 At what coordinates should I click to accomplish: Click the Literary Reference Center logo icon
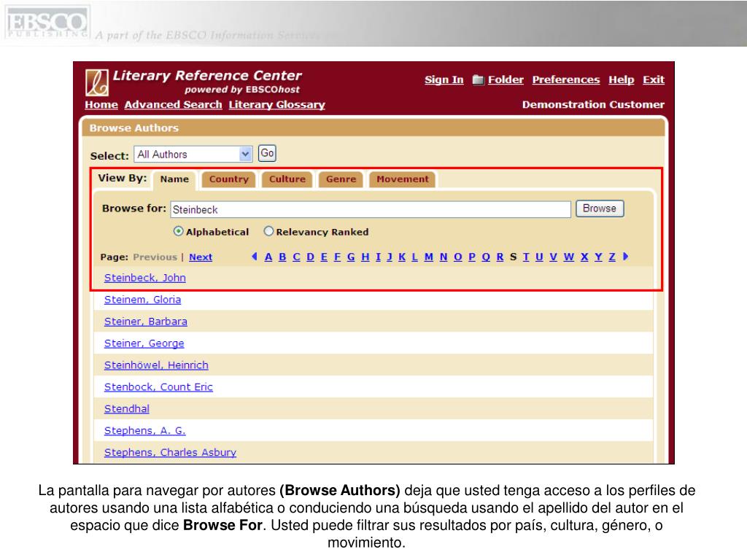pyautogui.click(x=97, y=82)
